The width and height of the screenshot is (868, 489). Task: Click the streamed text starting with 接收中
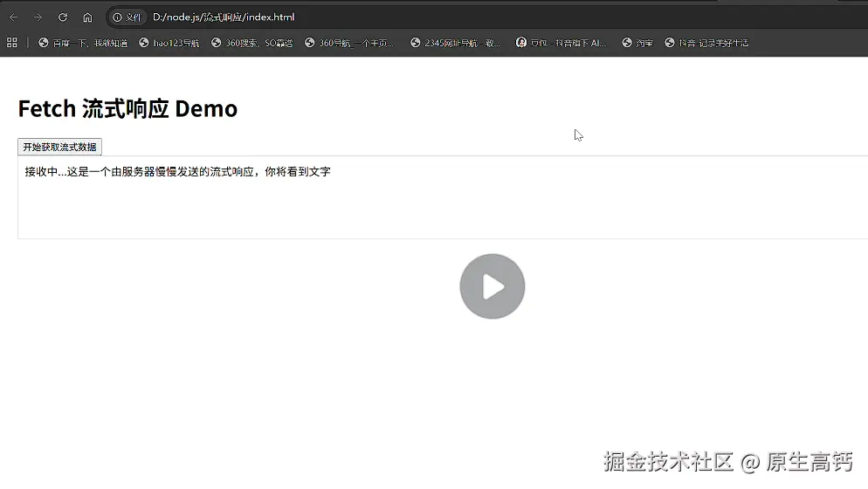click(177, 172)
